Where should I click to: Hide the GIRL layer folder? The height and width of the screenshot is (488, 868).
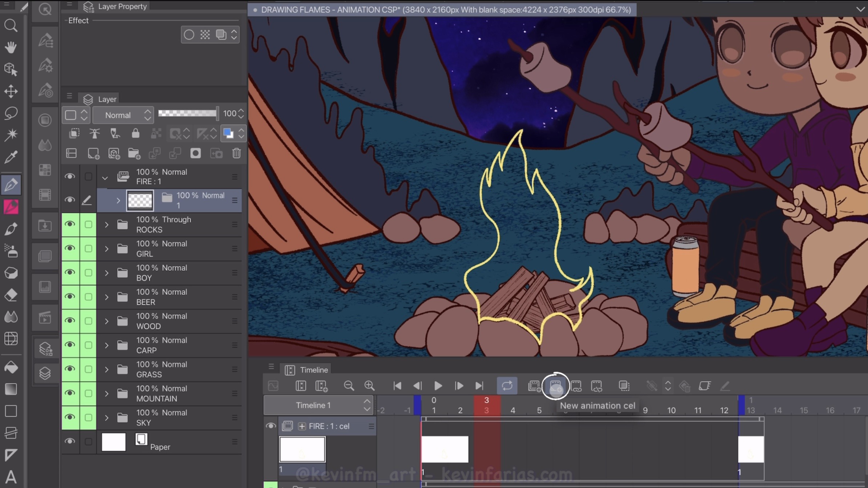(x=70, y=249)
